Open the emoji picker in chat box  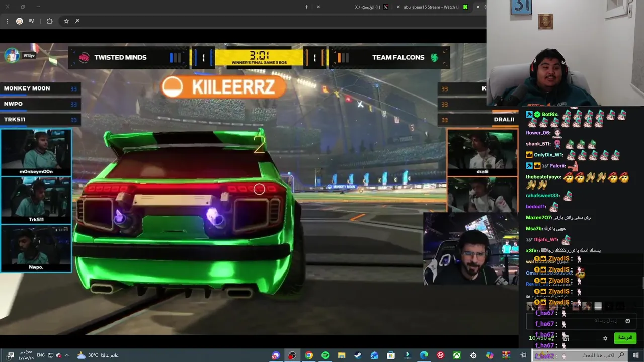(627, 321)
